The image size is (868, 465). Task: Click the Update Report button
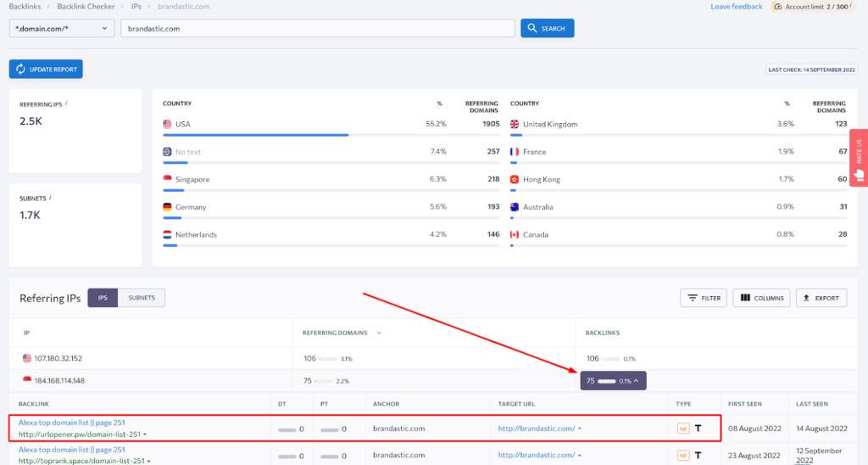pyautogui.click(x=46, y=70)
